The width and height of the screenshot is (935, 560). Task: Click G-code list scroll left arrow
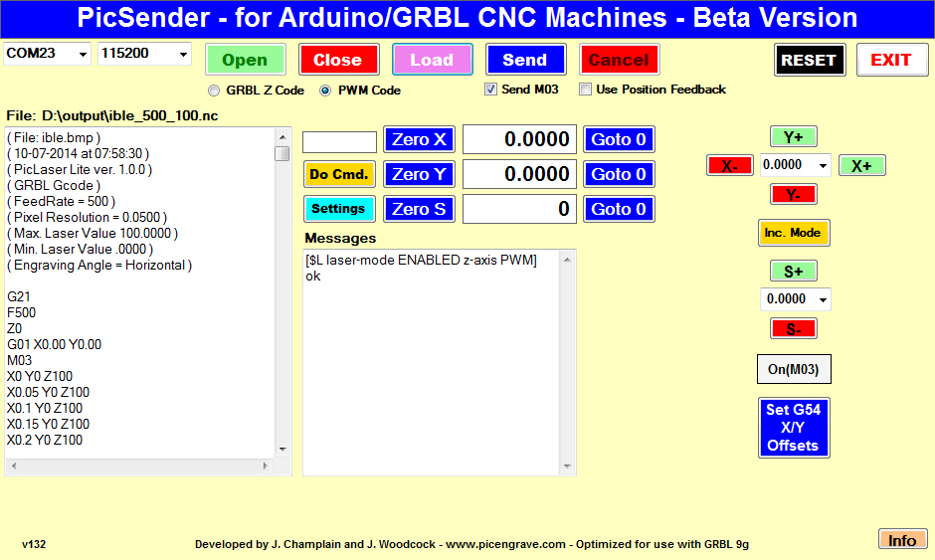14,466
